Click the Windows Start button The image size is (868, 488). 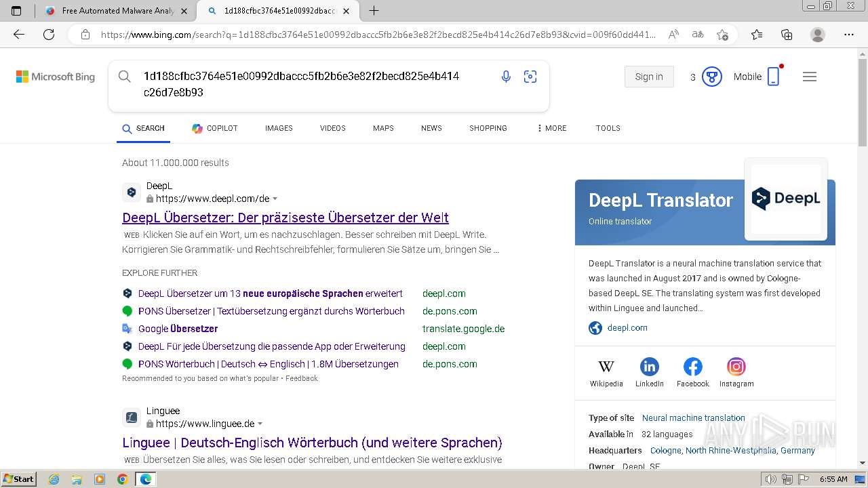[18, 479]
